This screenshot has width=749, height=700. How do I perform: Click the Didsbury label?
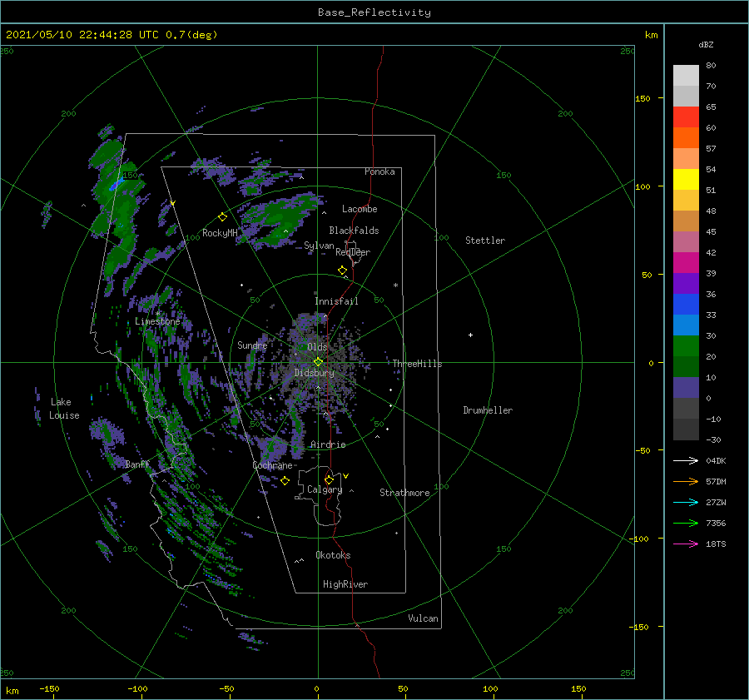(x=315, y=373)
